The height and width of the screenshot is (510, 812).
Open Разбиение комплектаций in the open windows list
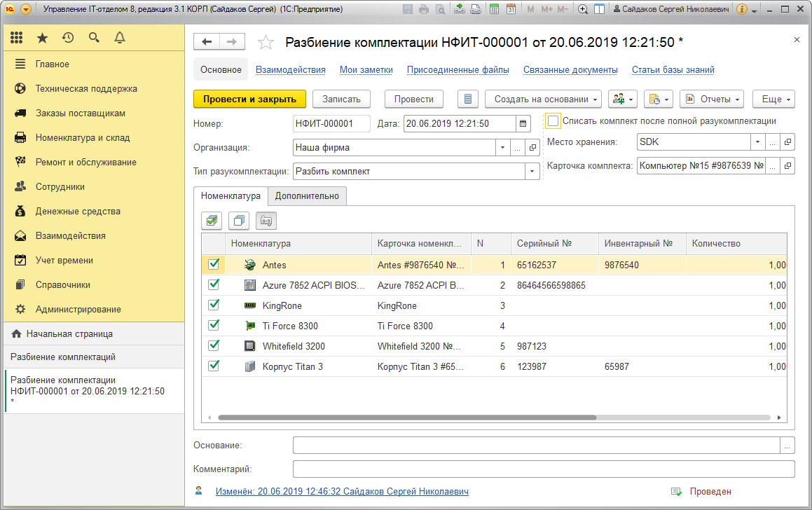[x=94, y=357]
